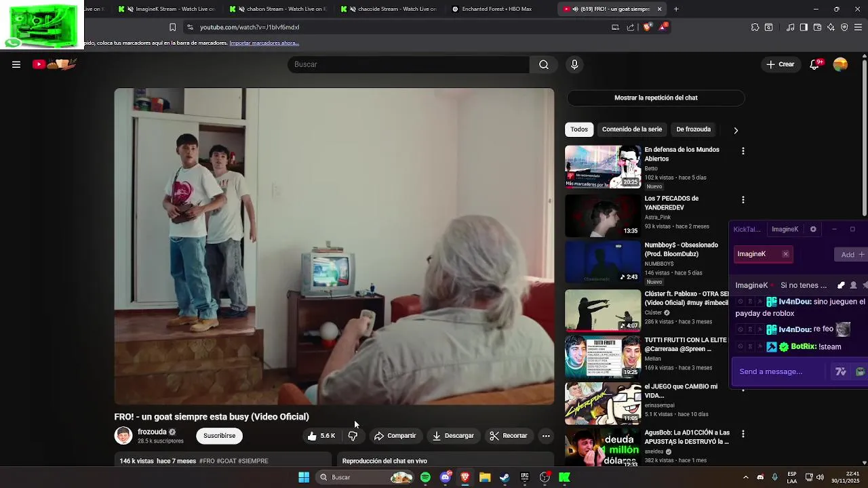Click the #GOAT hashtag in description
The height and width of the screenshot is (488, 868).
[x=226, y=461]
